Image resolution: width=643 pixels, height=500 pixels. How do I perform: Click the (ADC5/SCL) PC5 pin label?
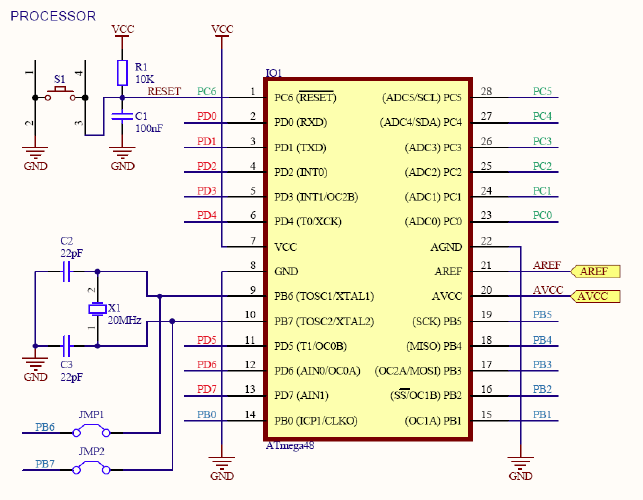pos(421,98)
